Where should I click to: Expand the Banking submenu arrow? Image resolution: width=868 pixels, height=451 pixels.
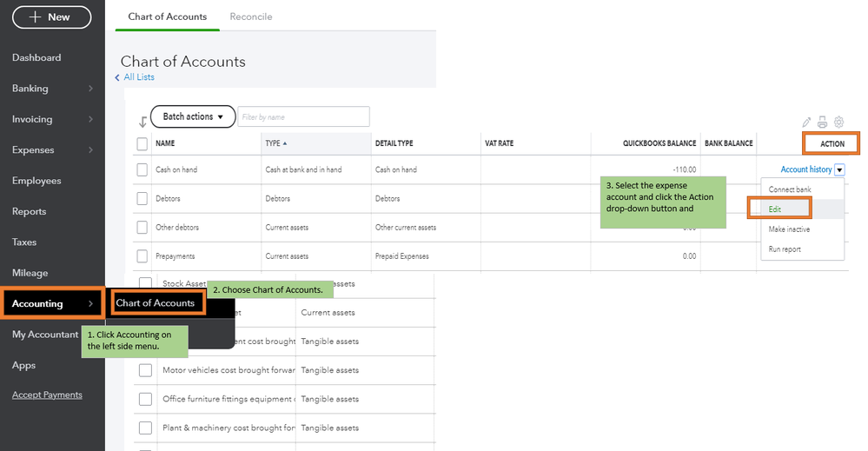click(90, 89)
